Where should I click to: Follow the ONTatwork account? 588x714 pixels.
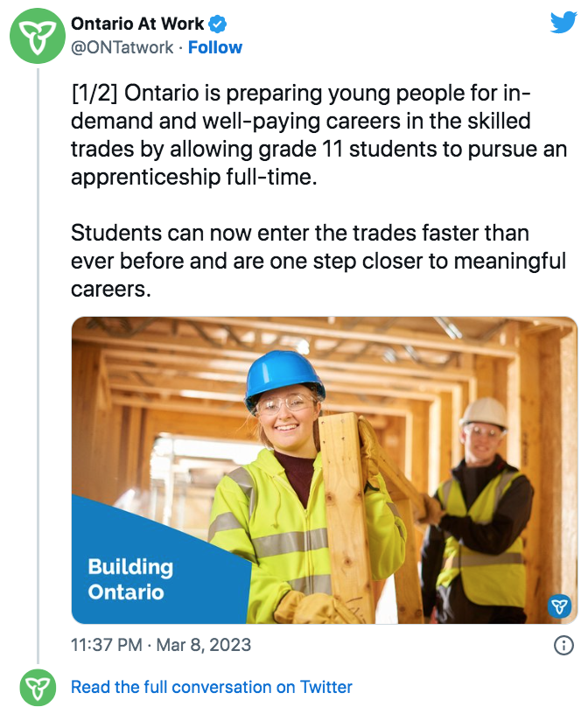215,47
